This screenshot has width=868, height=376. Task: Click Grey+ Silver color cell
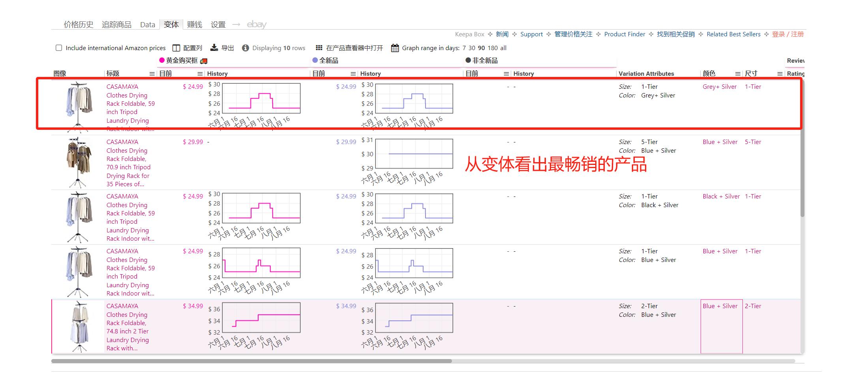[720, 87]
